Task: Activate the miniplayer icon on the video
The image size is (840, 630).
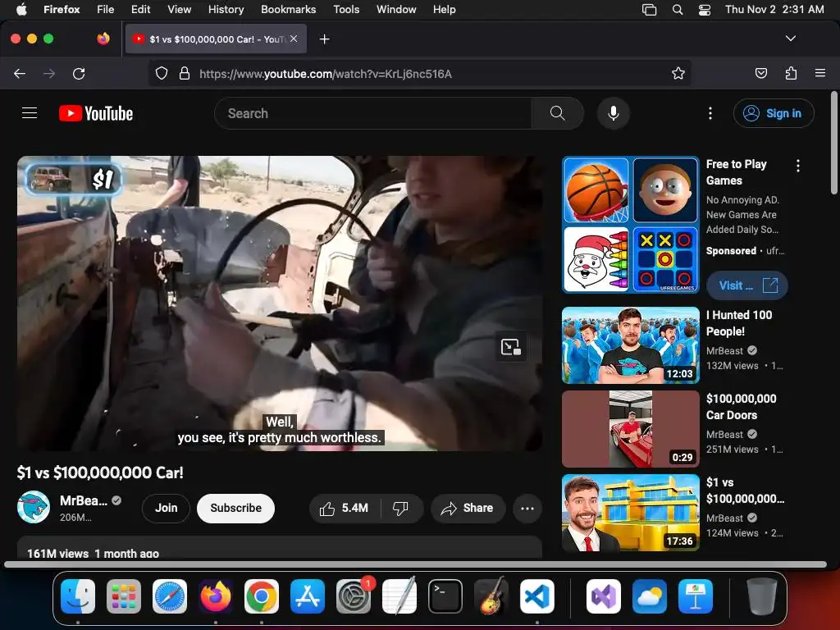Action: tap(510, 347)
